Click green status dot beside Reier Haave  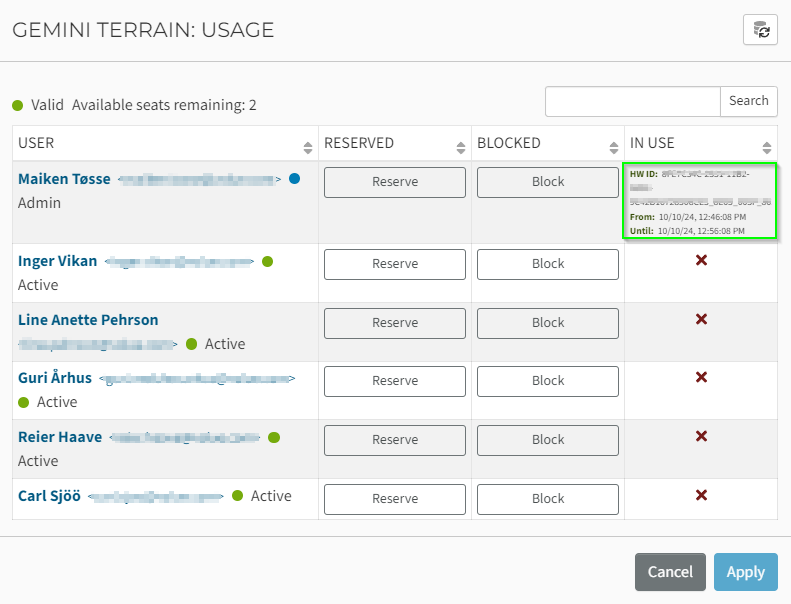(274, 437)
